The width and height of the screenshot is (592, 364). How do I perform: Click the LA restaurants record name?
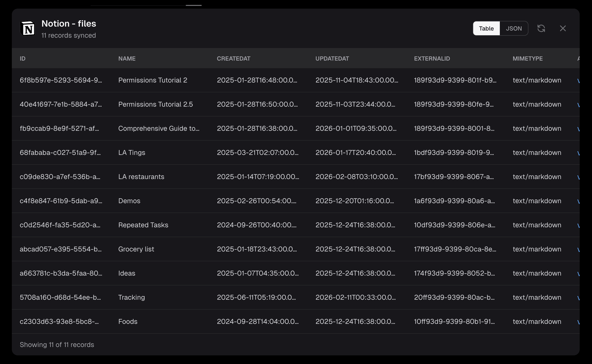coord(141,177)
